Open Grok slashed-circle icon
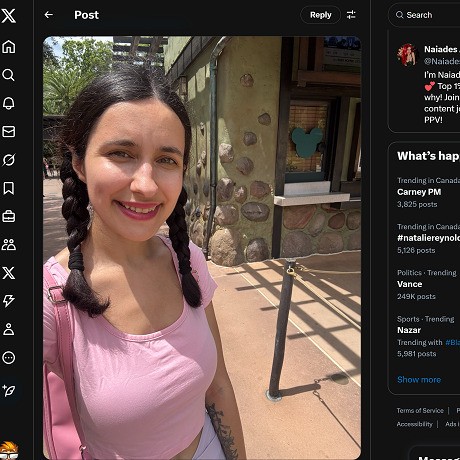460x460 pixels. tap(9, 160)
